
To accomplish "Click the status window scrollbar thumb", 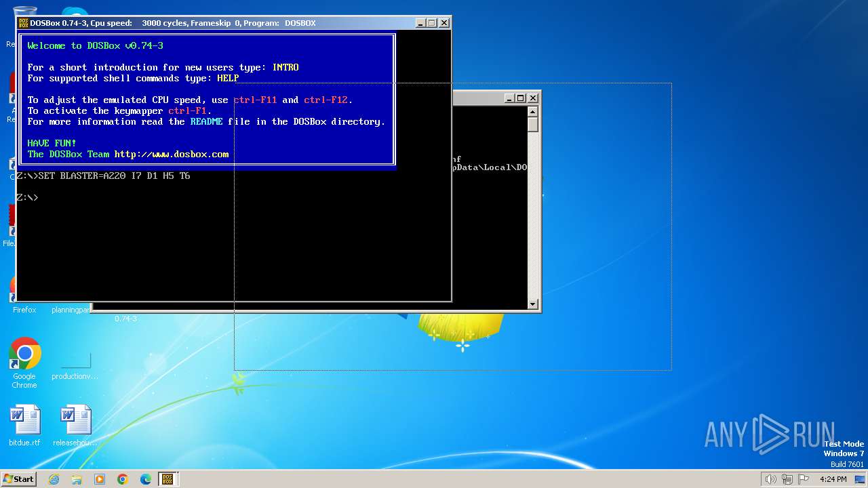I will coord(533,125).
